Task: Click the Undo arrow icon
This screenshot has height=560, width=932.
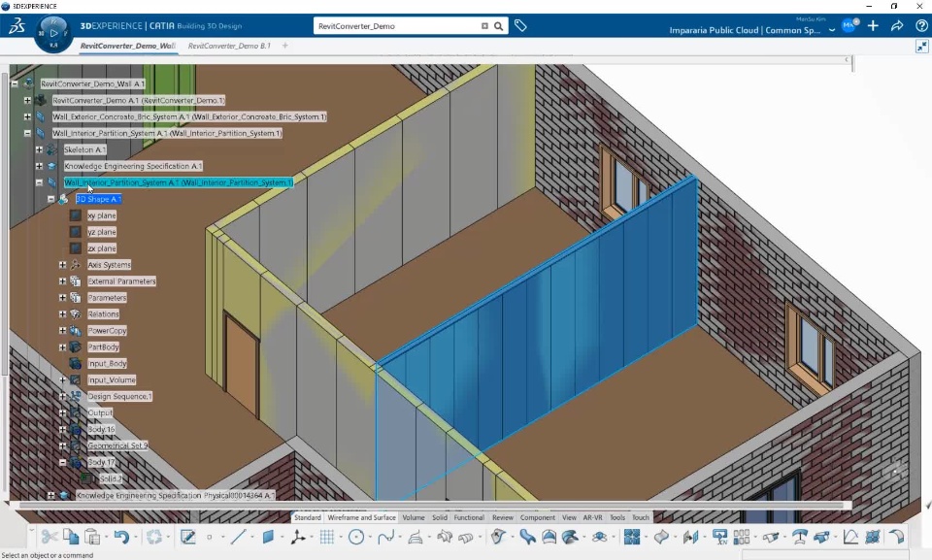Action: pos(121,537)
